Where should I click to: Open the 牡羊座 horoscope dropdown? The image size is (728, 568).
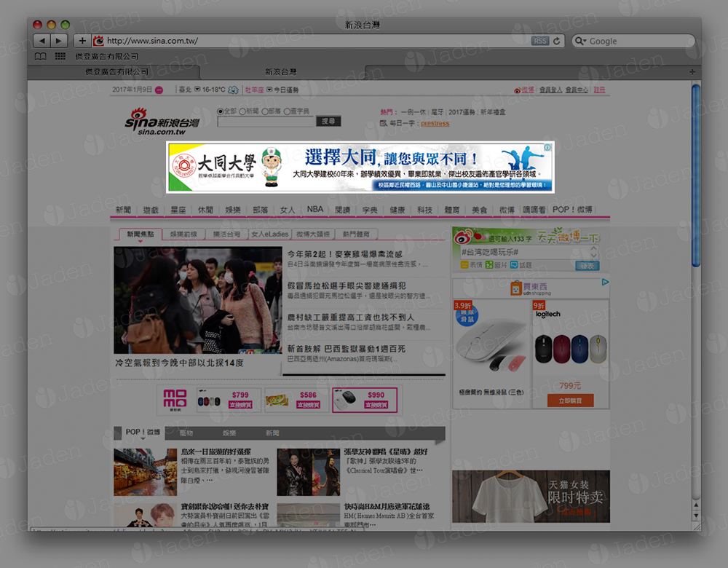pyautogui.click(x=269, y=89)
